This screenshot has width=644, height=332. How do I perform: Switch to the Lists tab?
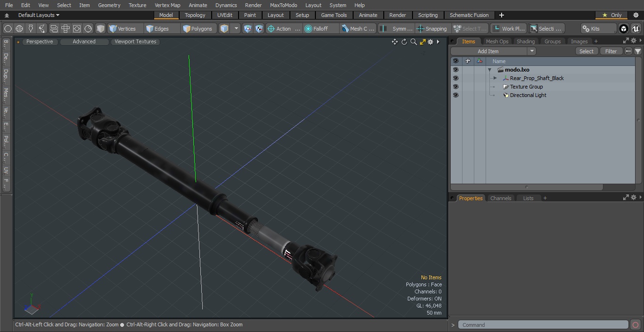pos(528,198)
